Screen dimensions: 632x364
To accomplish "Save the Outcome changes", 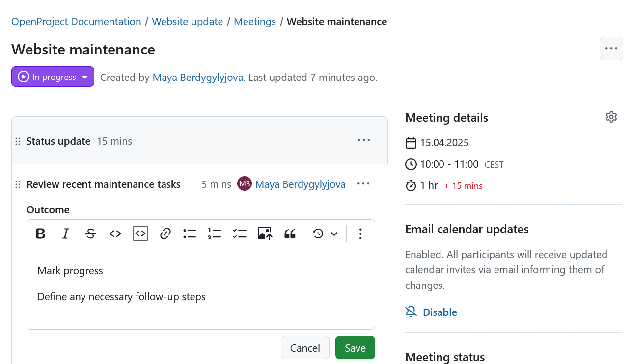I will [355, 347].
